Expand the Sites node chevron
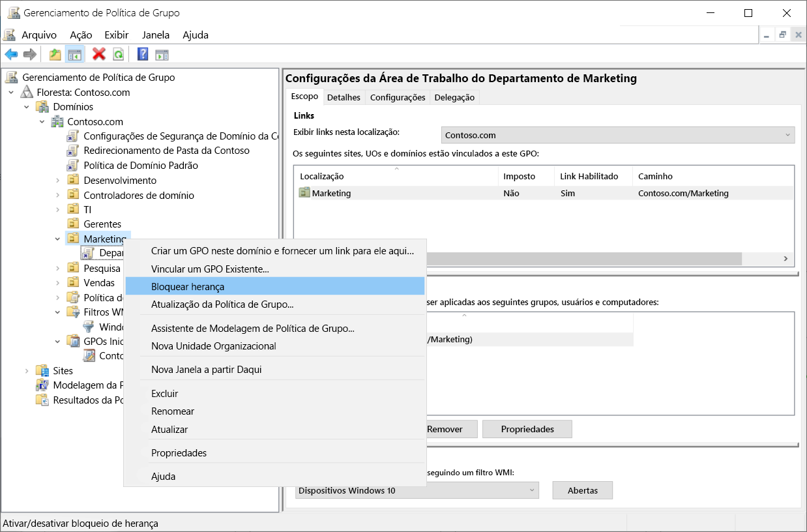This screenshot has height=532, width=807. point(27,371)
